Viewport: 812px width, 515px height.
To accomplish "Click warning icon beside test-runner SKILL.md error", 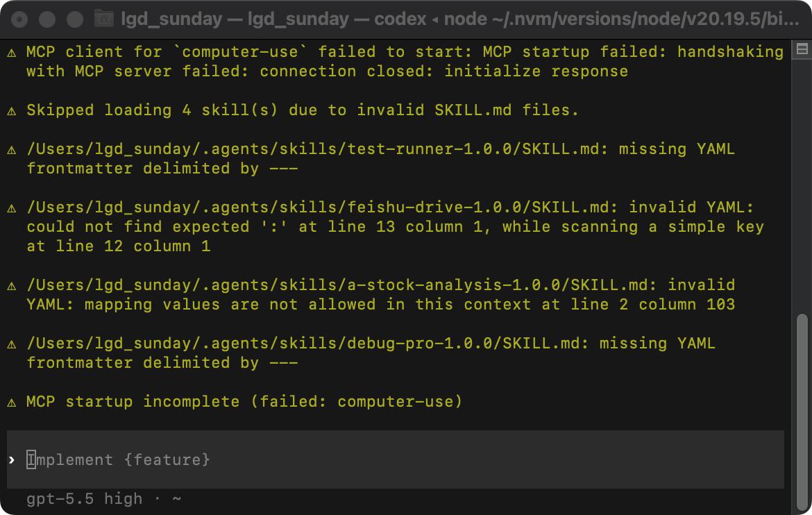I will tap(12, 150).
